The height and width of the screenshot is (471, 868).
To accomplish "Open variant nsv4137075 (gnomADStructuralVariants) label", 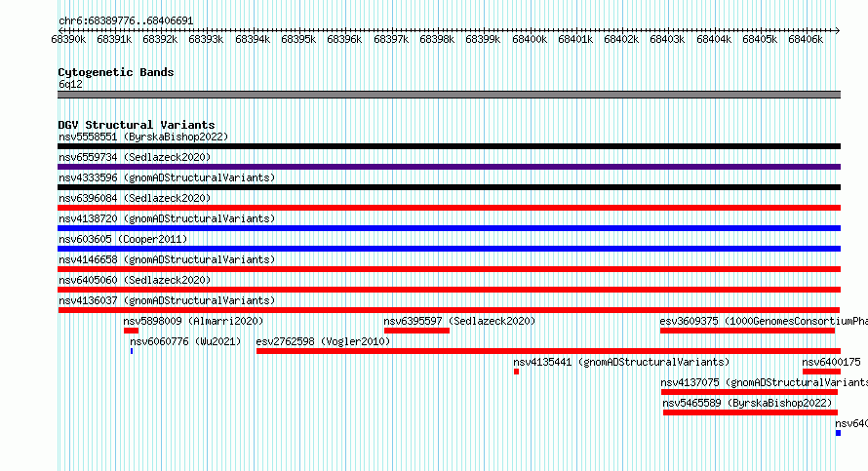I will coord(764,382).
